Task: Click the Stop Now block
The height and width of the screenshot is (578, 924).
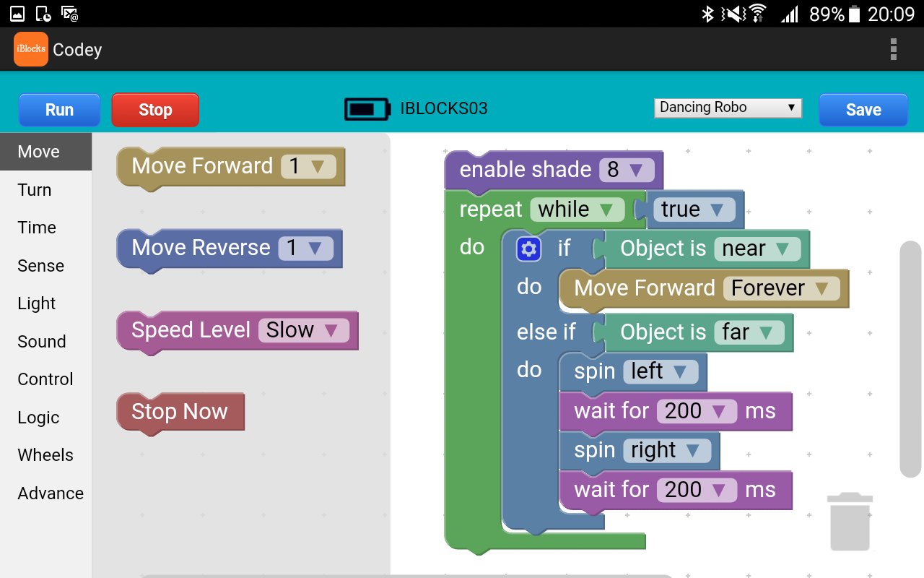Action: [180, 412]
